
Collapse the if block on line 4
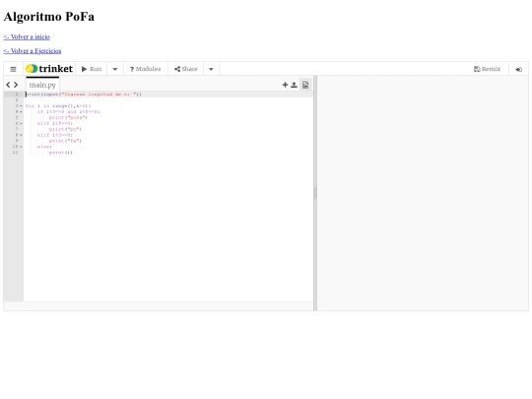(21, 112)
